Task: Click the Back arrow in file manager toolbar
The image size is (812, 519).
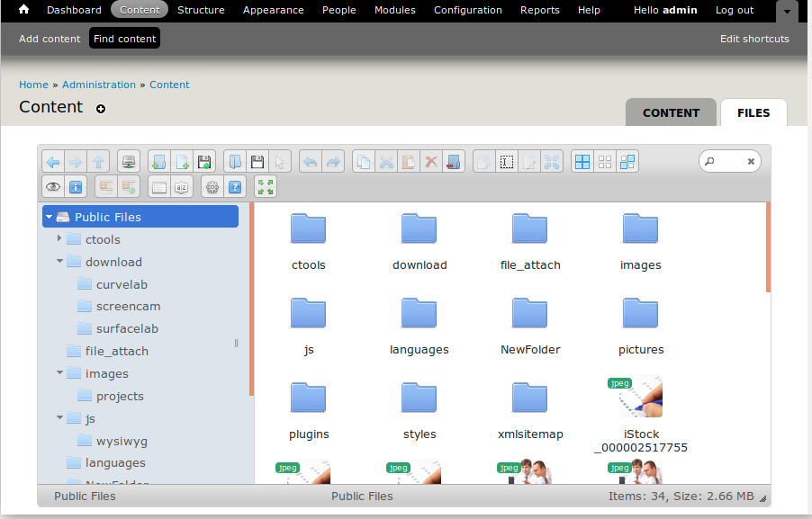Action: [53, 162]
